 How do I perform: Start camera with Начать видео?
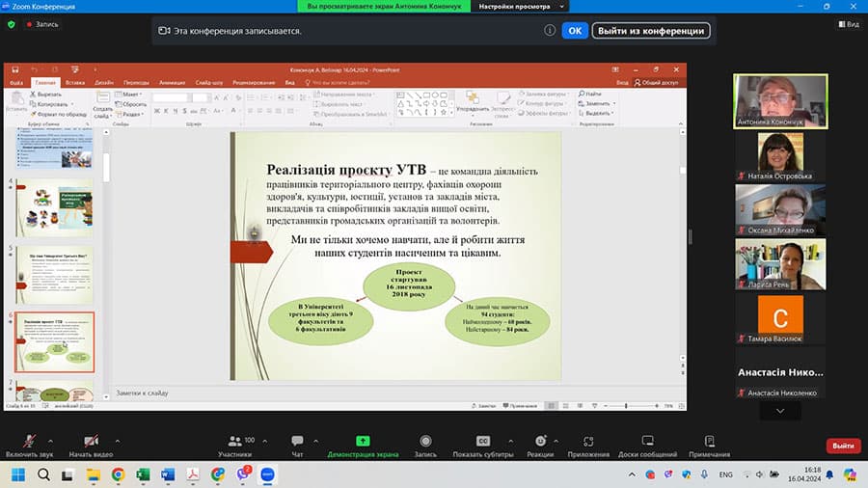tap(91, 441)
